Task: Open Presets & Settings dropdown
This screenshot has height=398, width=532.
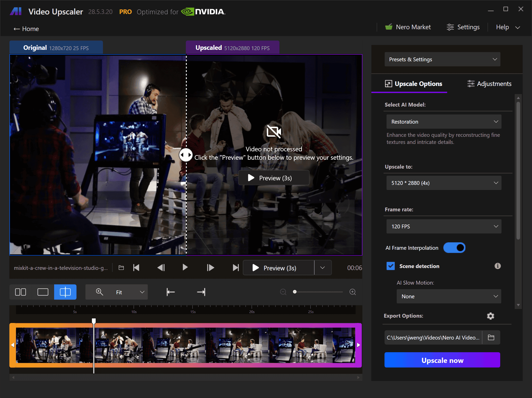Action: 442,59
